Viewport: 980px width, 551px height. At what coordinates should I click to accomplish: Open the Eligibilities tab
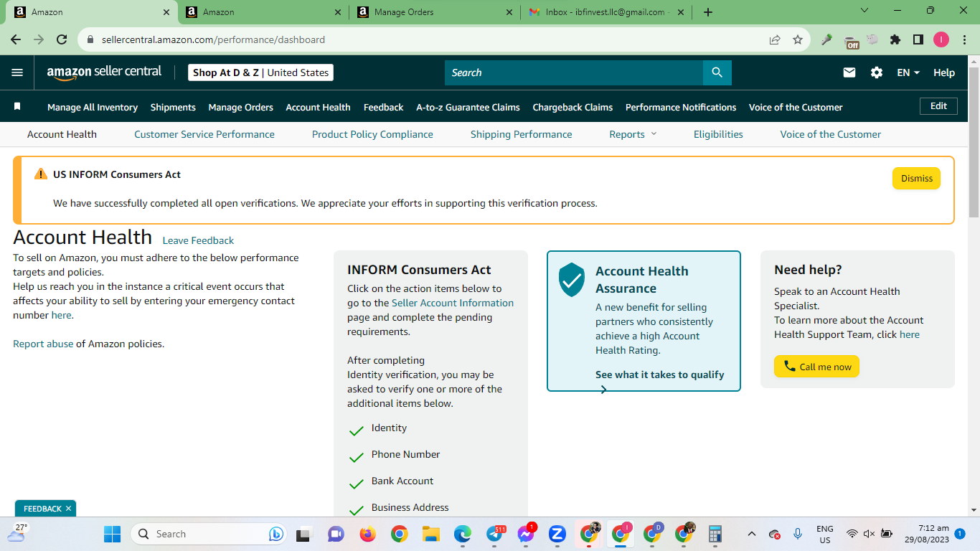tap(718, 134)
